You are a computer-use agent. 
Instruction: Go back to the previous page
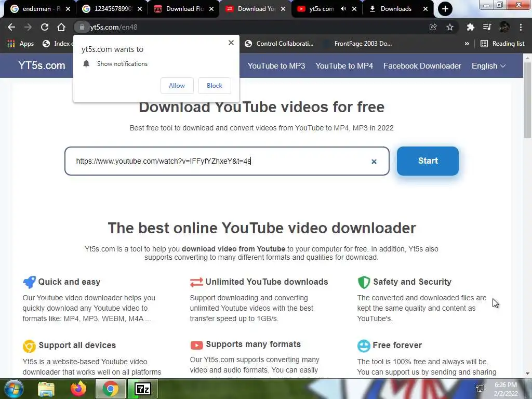tap(11, 27)
